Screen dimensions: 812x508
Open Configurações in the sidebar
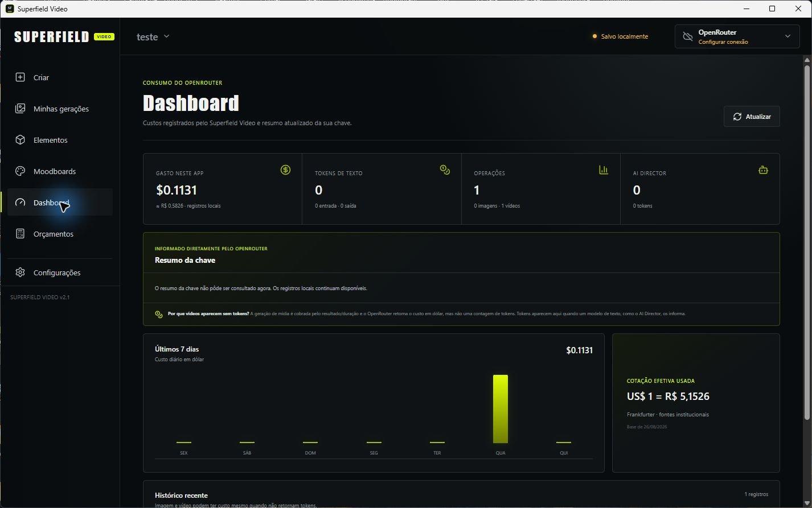(60, 272)
